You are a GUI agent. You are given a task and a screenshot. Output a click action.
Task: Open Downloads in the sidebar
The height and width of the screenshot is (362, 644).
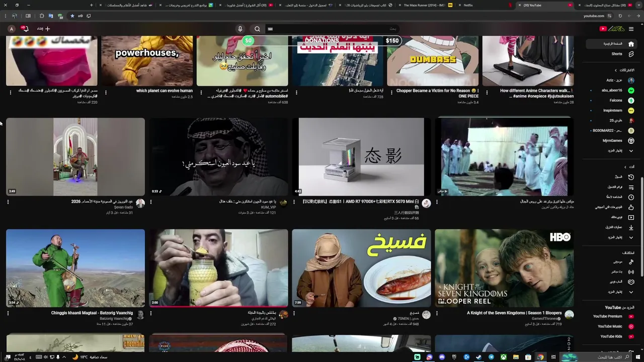pyautogui.click(x=620, y=227)
